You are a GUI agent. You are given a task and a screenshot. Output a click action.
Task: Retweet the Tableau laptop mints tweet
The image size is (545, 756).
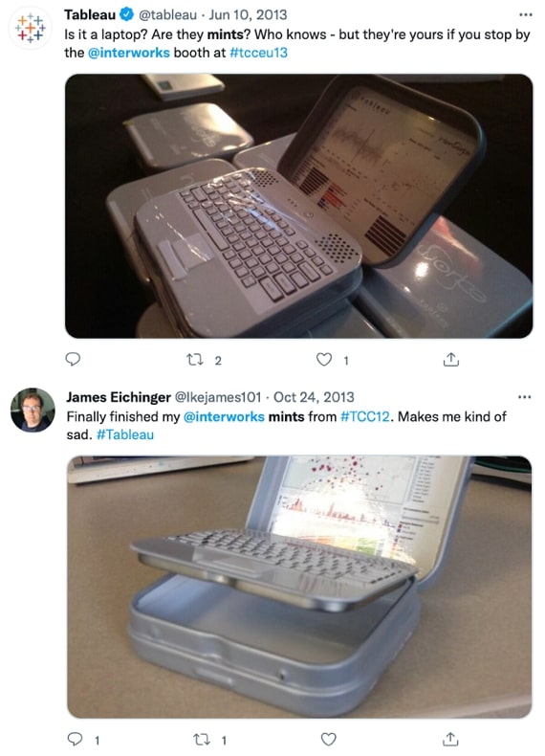(195, 360)
